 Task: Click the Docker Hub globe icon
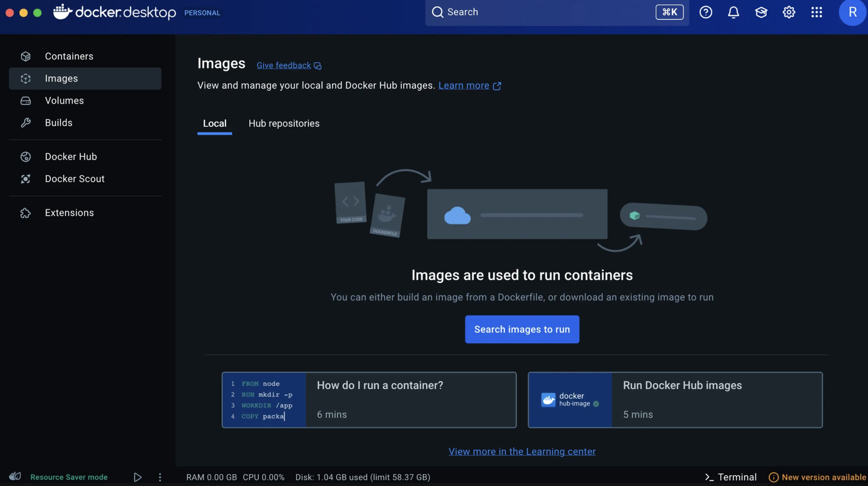coord(25,157)
